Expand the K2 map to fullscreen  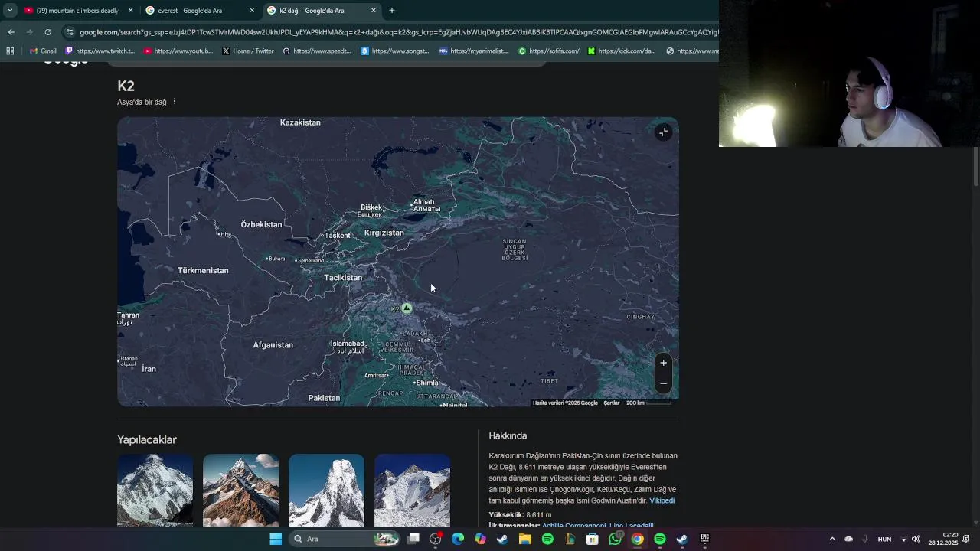click(x=663, y=132)
